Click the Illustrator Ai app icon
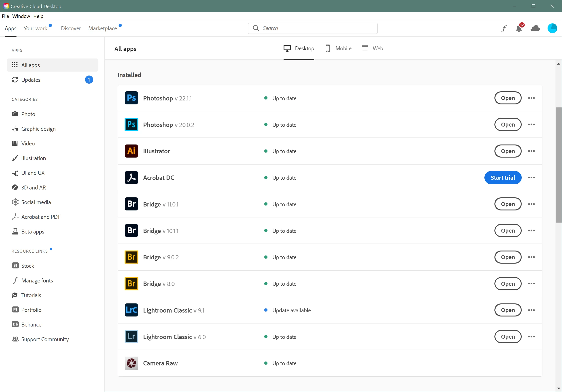 coord(131,151)
